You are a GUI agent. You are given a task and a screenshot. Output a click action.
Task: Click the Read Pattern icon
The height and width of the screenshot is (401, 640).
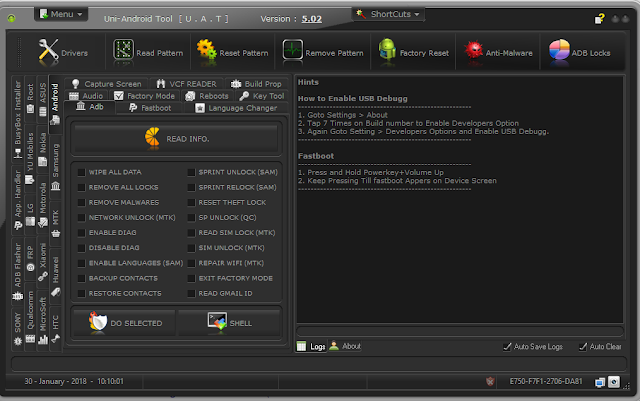click(123, 50)
